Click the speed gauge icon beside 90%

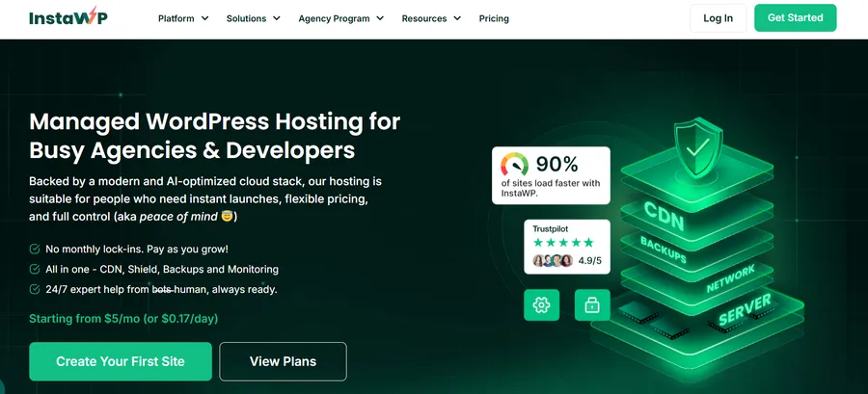pos(515,164)
